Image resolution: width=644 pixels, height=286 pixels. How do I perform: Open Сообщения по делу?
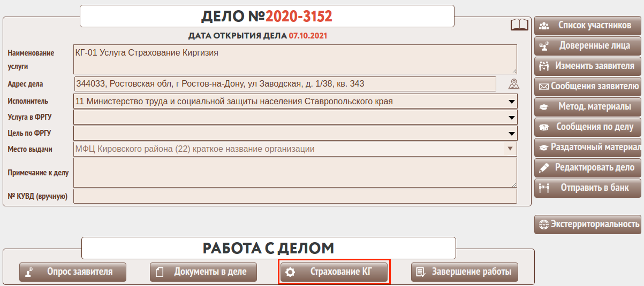[588, 127]
